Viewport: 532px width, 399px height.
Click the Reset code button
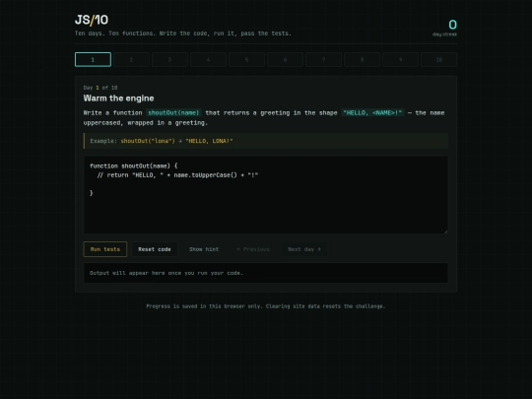click(155, 249)
